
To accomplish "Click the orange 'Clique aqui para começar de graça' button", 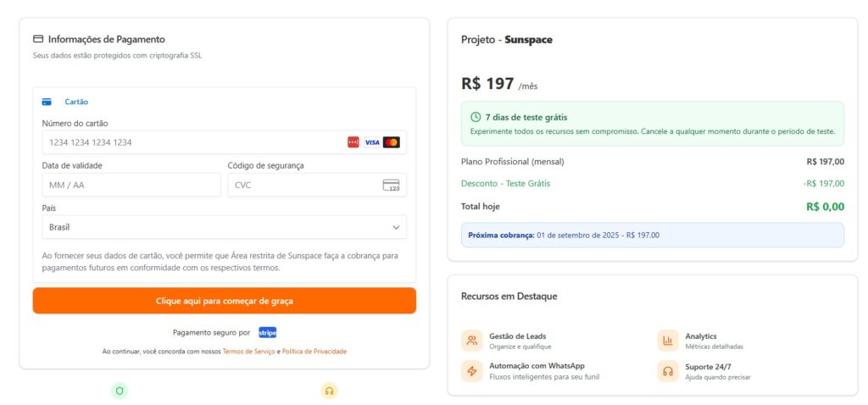I will pyautogui.click(x=225, y=301).
